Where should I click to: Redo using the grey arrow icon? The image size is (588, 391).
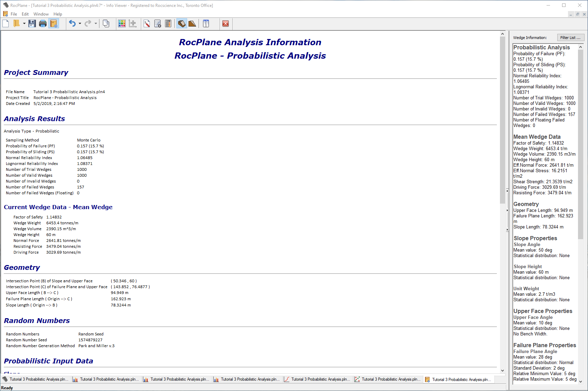coord(88,23)
